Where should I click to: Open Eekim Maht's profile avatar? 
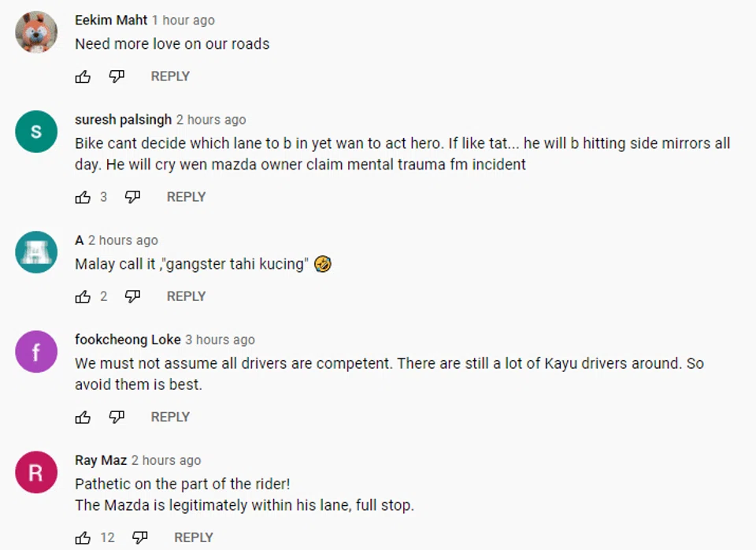[x=36, y=32]
